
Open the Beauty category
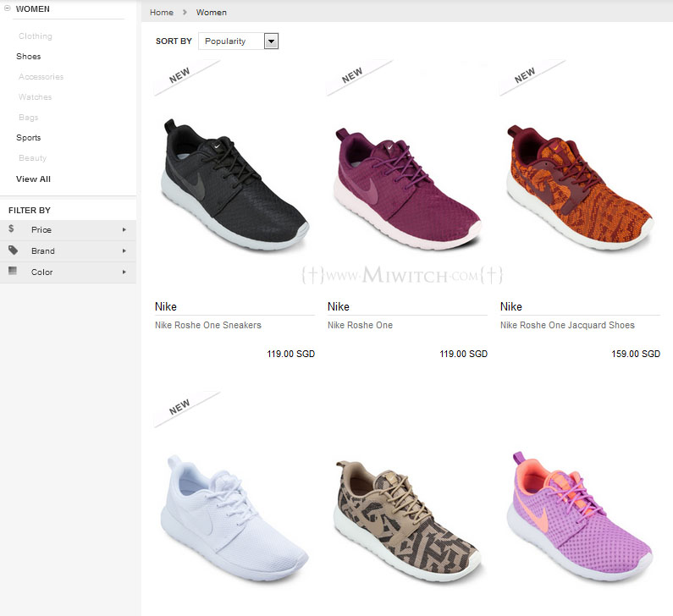tap(32, 158)
